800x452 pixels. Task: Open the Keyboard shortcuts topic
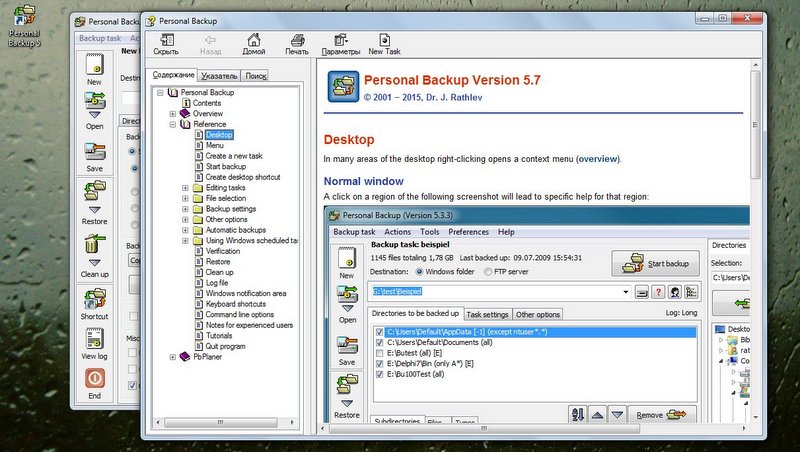[x=236, y=304]
